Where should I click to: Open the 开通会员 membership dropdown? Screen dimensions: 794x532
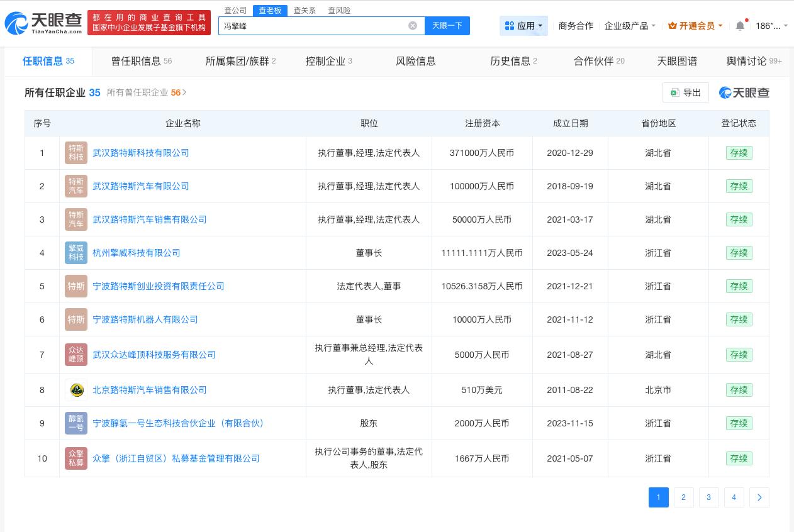(x=695, y=26)
